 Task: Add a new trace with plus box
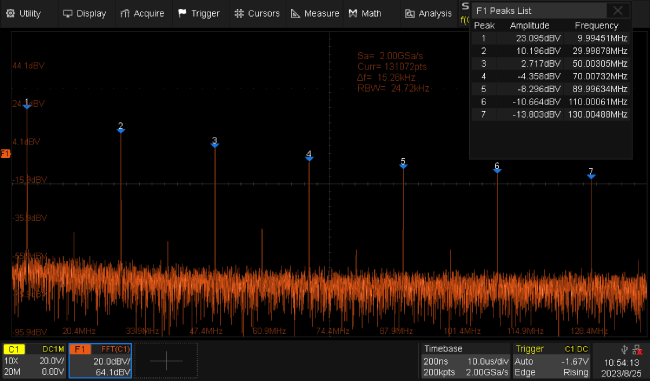point(166,361)
